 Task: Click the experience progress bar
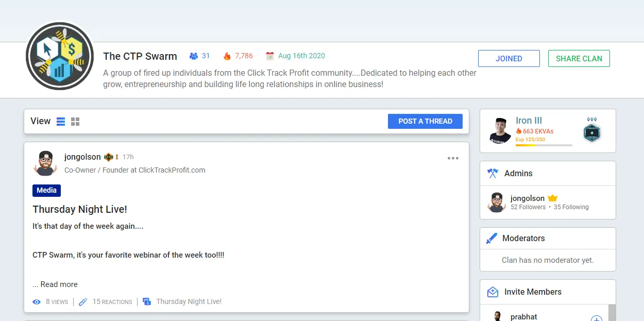[544, 145]
